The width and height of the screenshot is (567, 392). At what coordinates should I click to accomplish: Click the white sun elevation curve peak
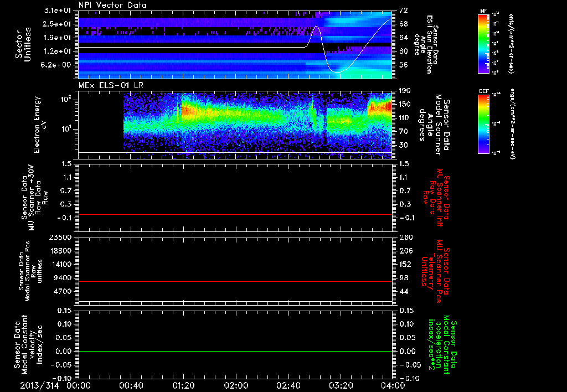(x=316, y=26)
